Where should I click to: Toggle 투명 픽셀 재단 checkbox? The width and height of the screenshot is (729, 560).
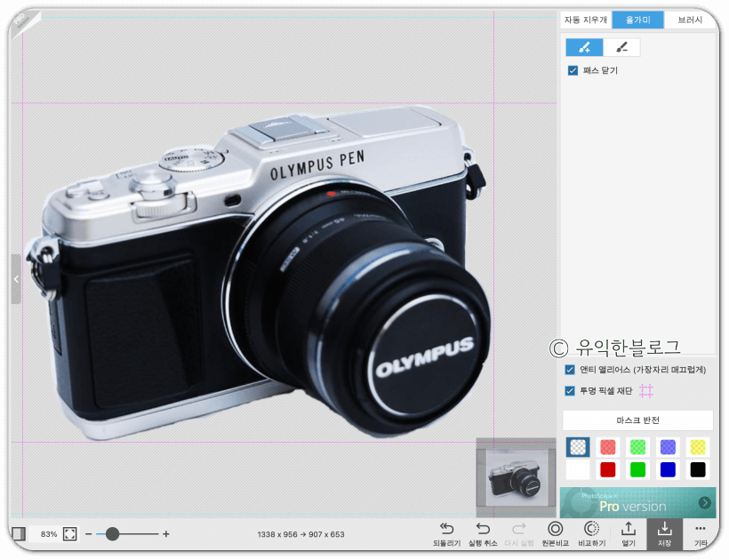pos(570,390)
